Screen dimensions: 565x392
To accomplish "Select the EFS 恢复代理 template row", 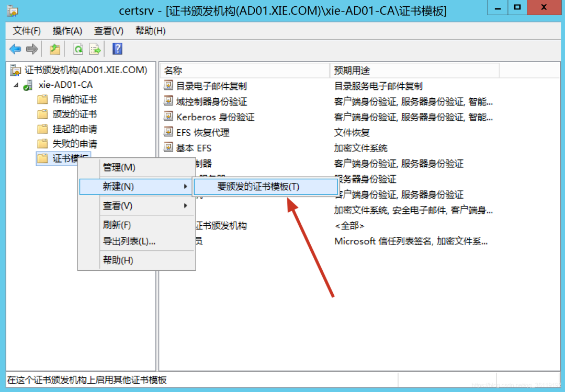I will tap(202, 132).
